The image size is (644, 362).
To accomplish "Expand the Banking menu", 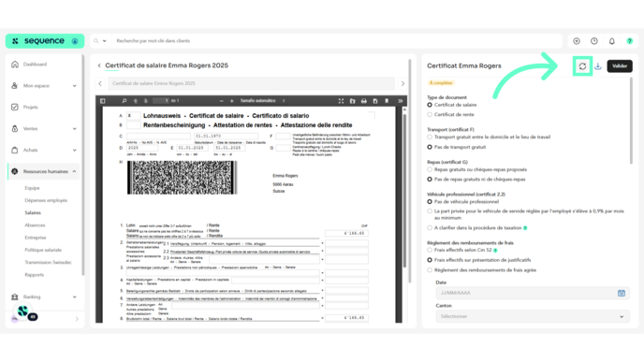I will coord(44,297).
